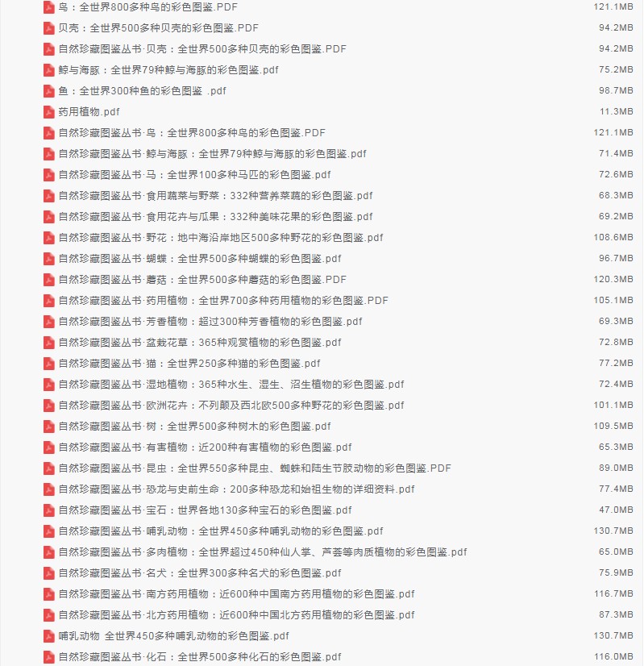This screenshot has width=644, height=666.
Task: Open 鲸与海豚 file sized 75.2MB
Action: [168, 69]
